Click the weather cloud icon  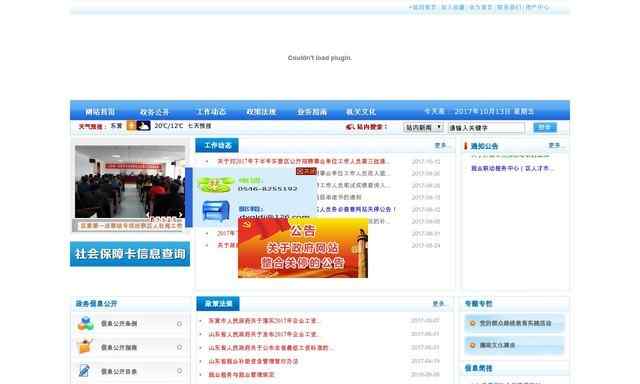click(143, 126)
